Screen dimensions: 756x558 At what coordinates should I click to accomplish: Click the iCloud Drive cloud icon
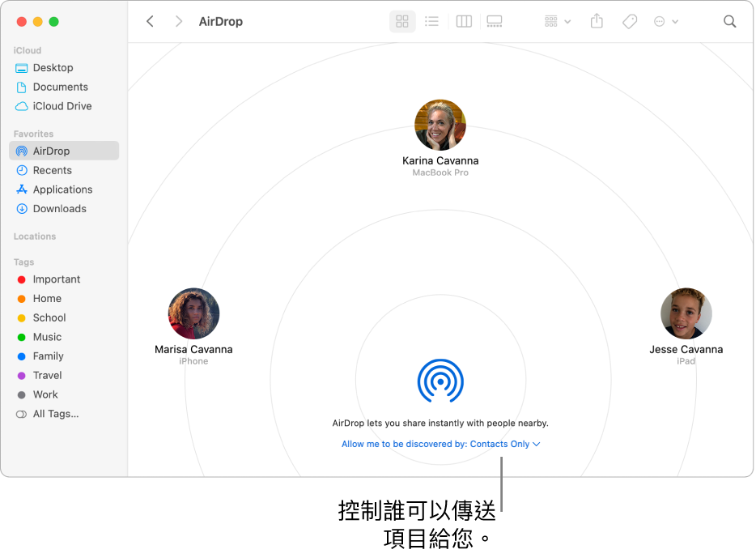21,106
